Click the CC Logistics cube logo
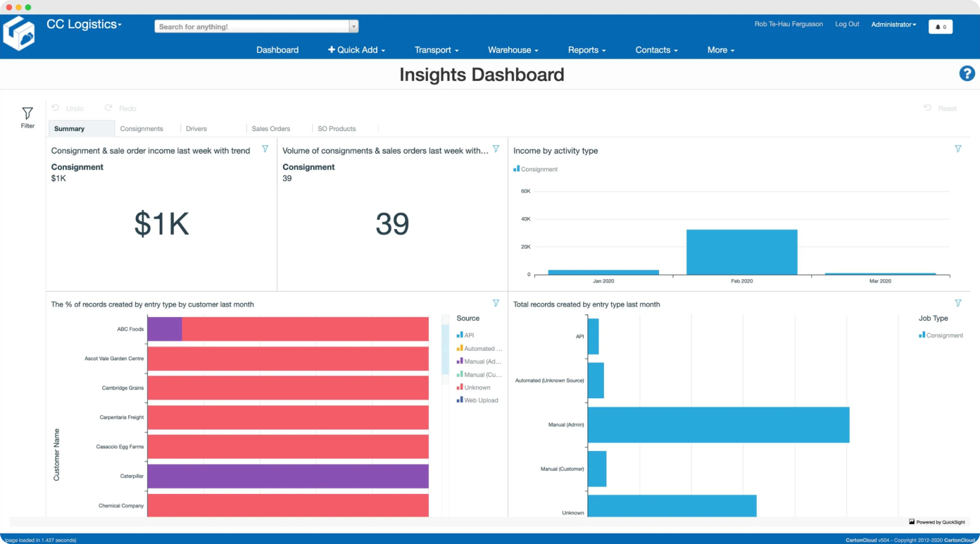Image resolution: width=980 pixels, height=544 pixels. tap(19, 32)
